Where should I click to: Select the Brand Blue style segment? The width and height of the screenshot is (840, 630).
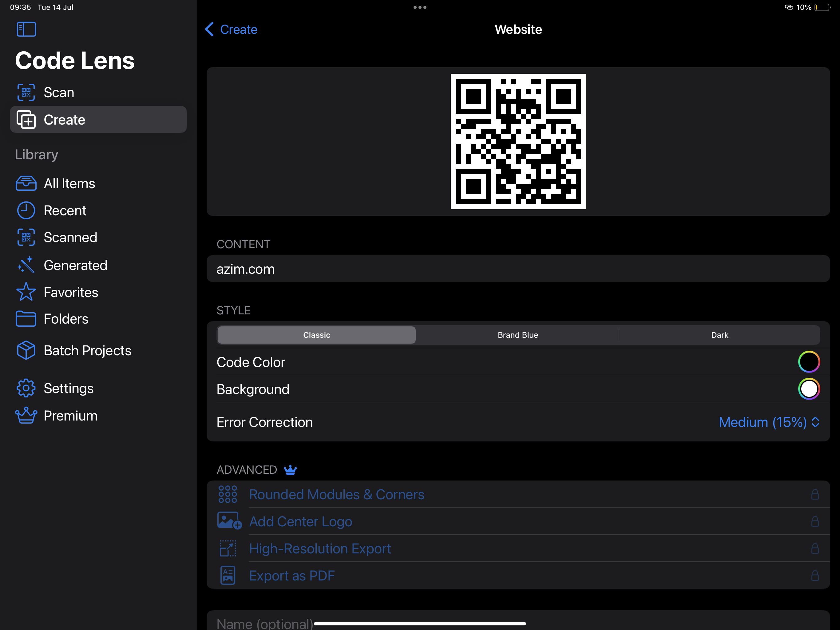point(517,335)
